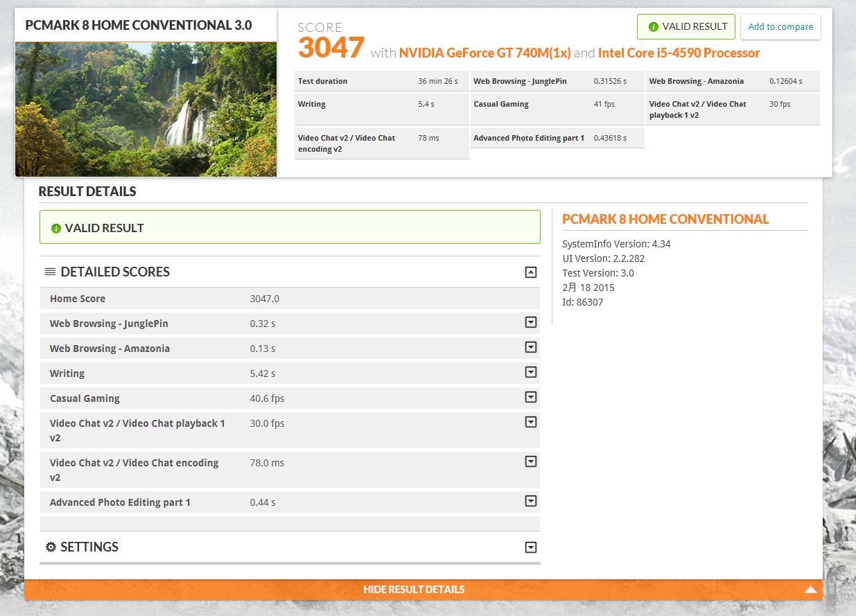Screen dimensions: 856x616
Task: Expand Video Chat encoding v2 row
Action: (531, 461)
